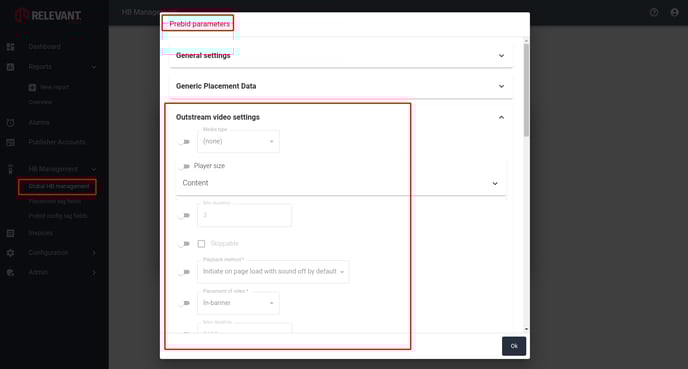Check the Skippable checkbox

tap(201, 244)
